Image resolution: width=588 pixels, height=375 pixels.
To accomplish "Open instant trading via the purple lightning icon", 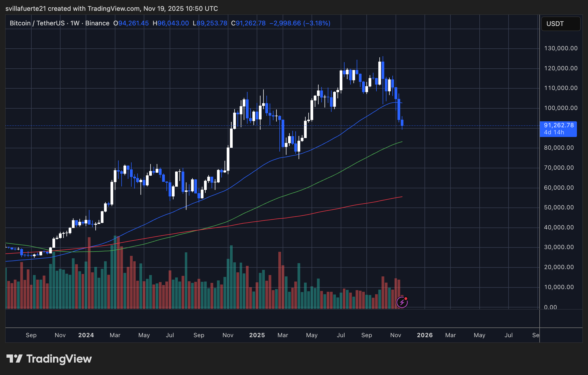I will click(x=402, y=302).
